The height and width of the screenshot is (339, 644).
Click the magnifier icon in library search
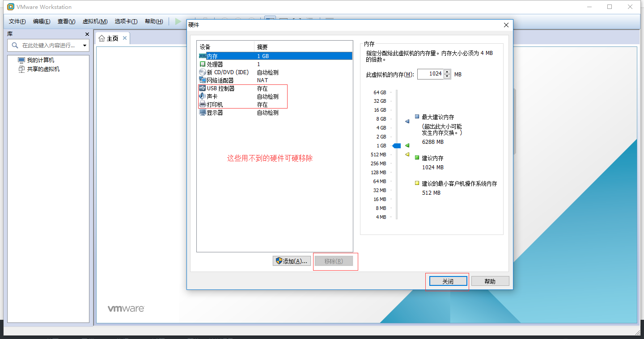[x=15, y=46]
